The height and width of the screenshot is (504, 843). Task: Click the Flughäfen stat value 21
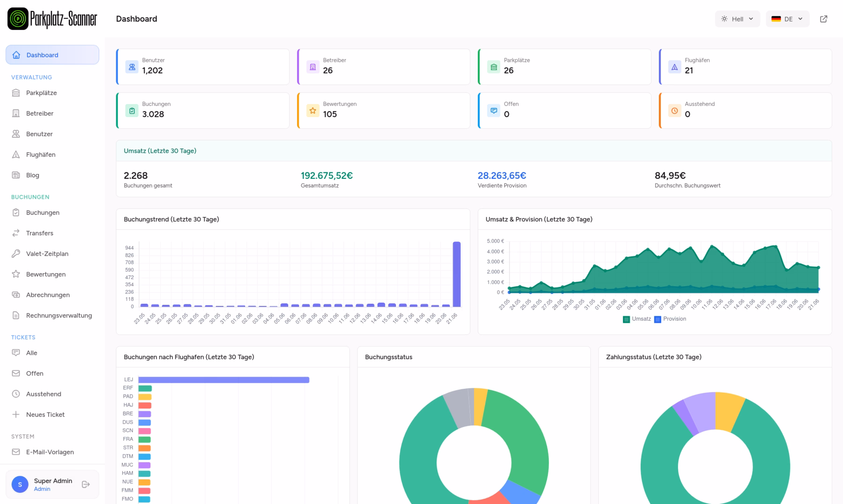click(x=689, y=71)
